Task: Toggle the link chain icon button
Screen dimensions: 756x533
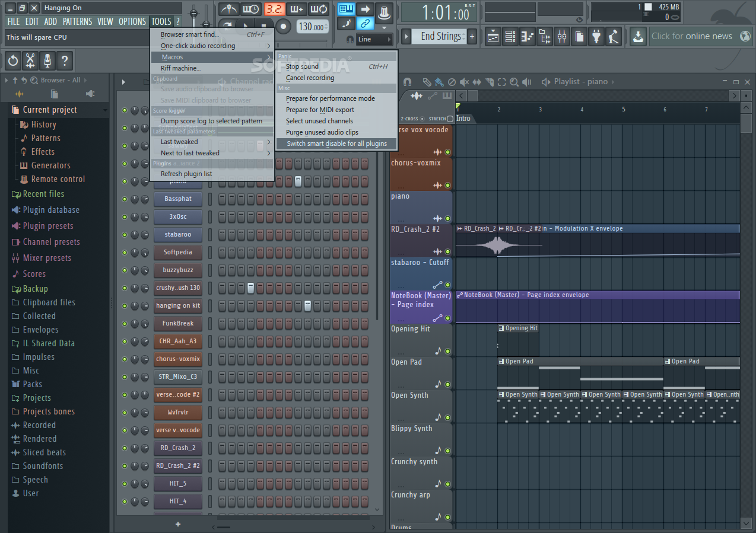Action: [366, 24]
